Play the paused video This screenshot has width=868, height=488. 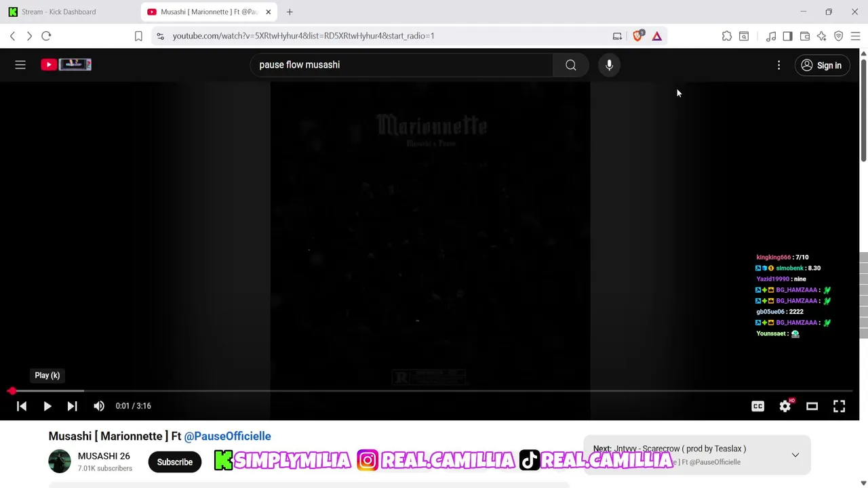[47, 406]
